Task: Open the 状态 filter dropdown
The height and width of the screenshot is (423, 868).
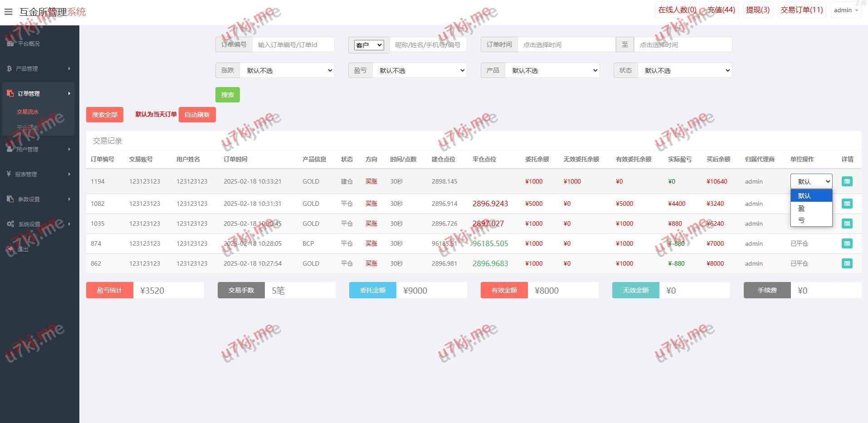Action: point(685,70)
